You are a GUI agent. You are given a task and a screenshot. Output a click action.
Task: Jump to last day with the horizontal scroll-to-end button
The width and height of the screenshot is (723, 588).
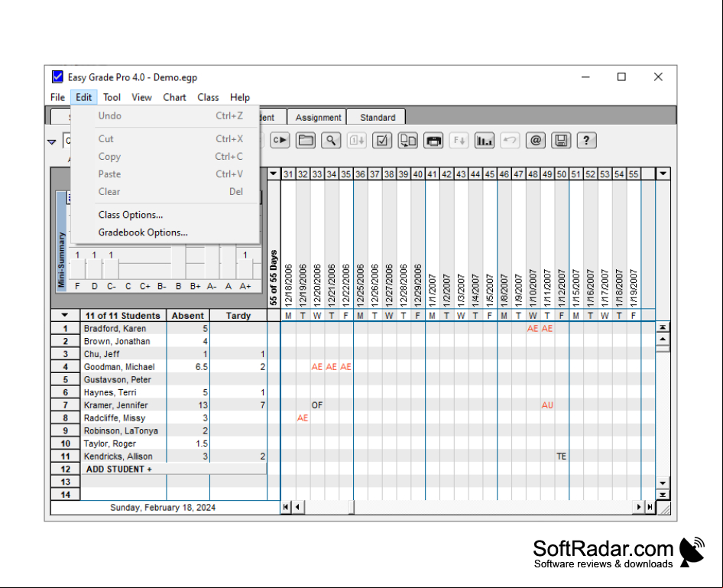coord(650,507)
